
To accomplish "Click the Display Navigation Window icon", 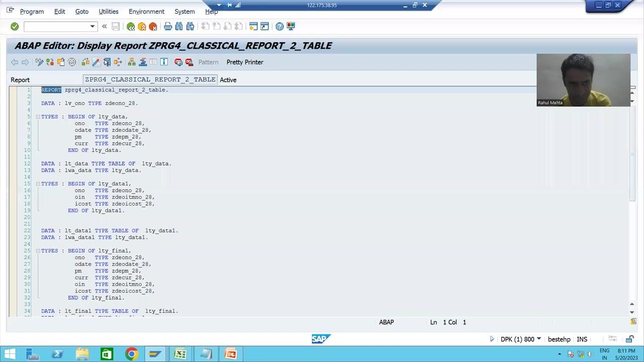I will [x=143, y=62].
